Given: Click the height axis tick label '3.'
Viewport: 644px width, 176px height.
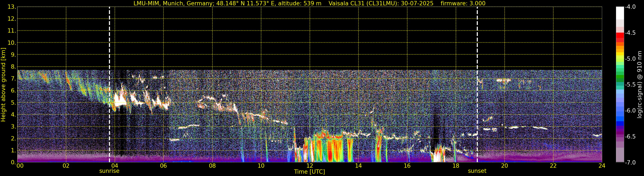Looking at the screenshot, I should (x=13, y=127).
